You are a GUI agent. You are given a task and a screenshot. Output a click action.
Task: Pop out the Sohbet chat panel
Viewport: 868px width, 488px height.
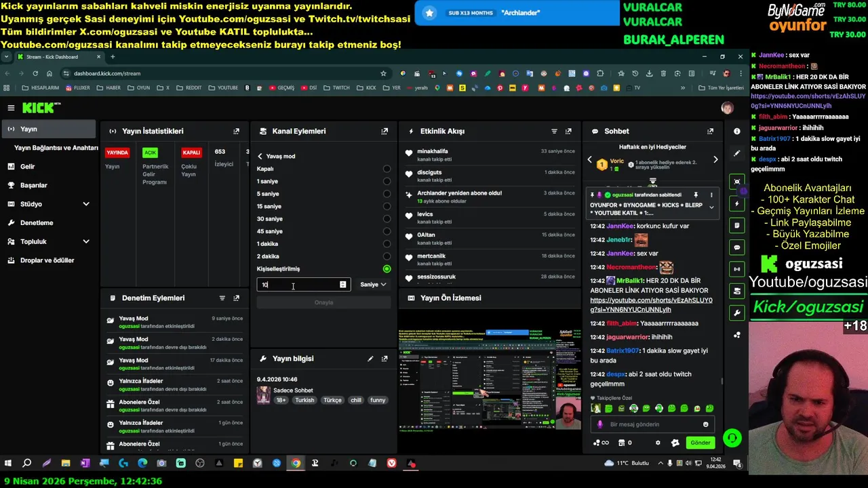pos(710,131)
